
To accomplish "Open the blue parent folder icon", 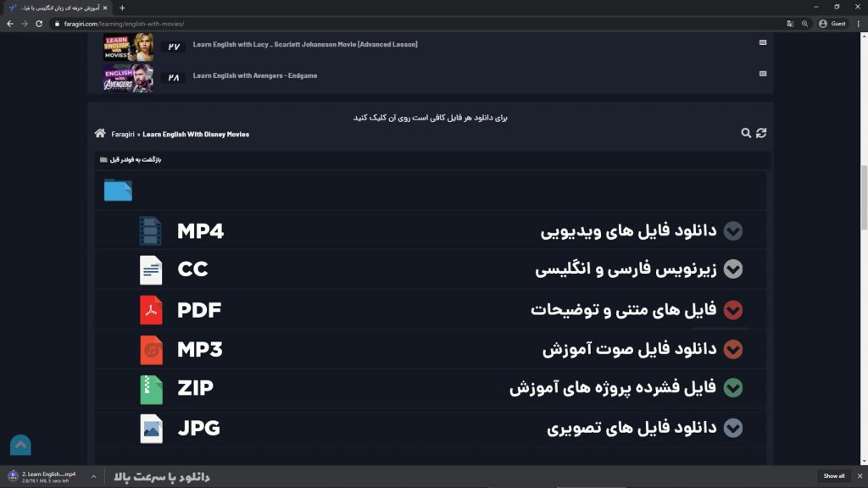I will tap(118, 190).
